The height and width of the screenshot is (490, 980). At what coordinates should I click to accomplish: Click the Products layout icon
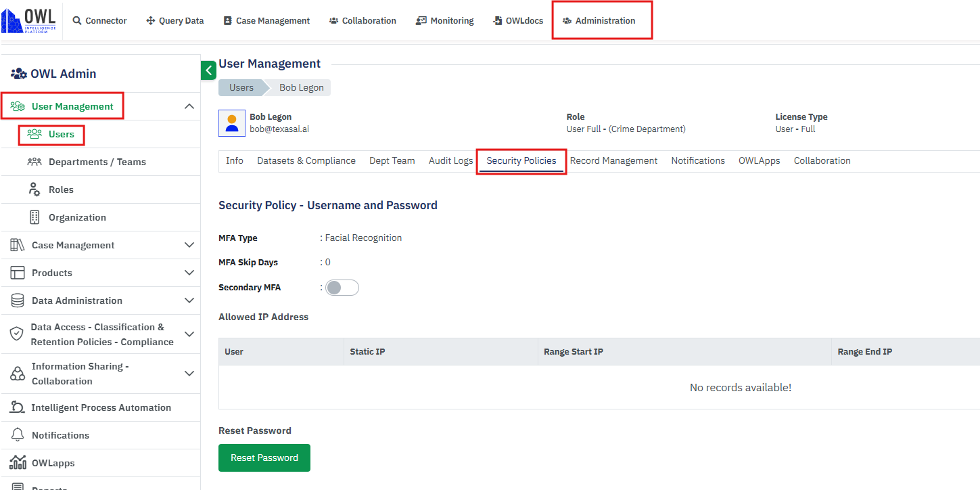pos(18,273)
